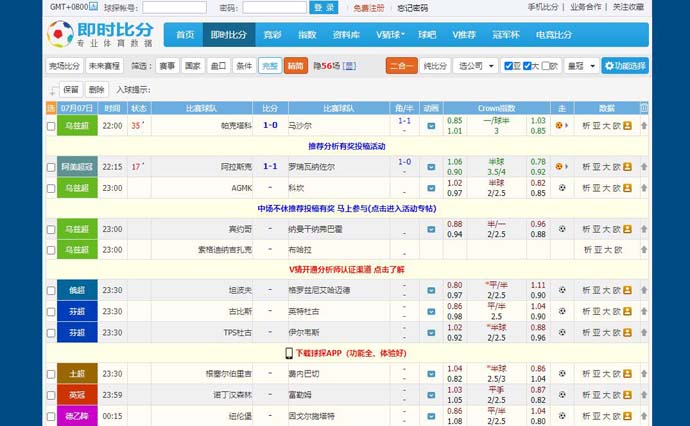
Task: Click the orange live ball icon in 马沙尔 row
Action: pos(559,125)
